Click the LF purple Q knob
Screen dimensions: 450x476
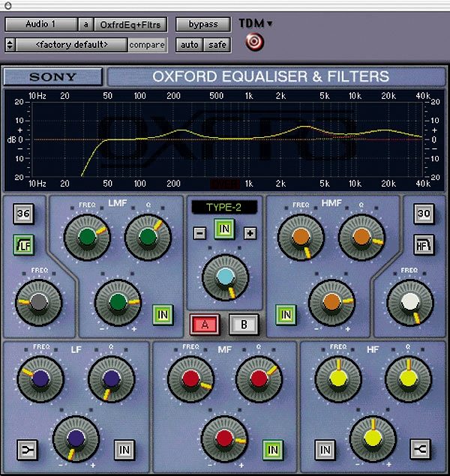111,379
